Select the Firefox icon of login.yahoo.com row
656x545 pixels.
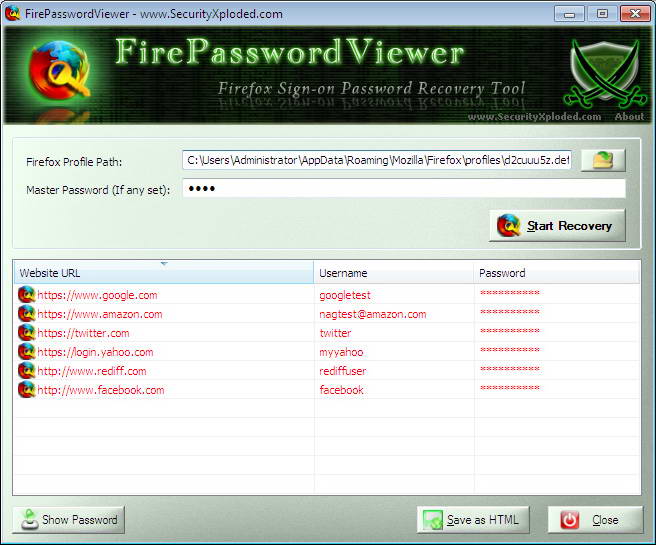pos(27,352)
